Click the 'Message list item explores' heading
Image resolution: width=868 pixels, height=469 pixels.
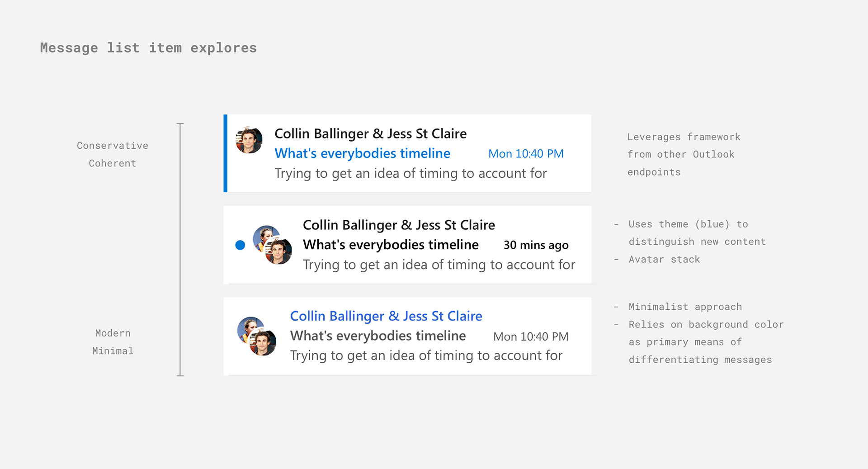point(148,48)
